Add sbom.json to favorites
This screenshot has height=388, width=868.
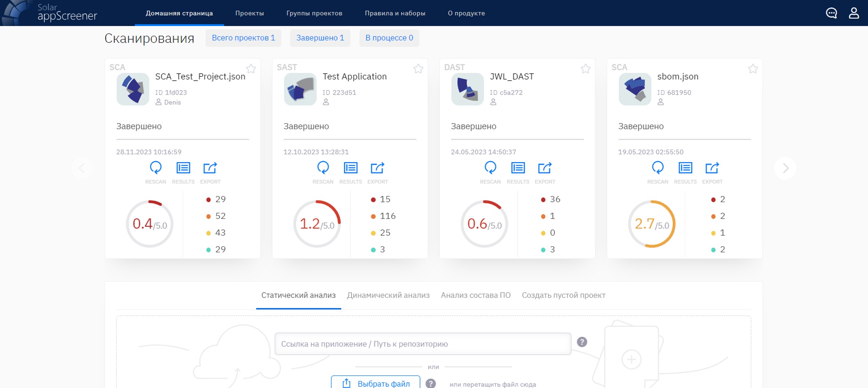tap(753, 68)
